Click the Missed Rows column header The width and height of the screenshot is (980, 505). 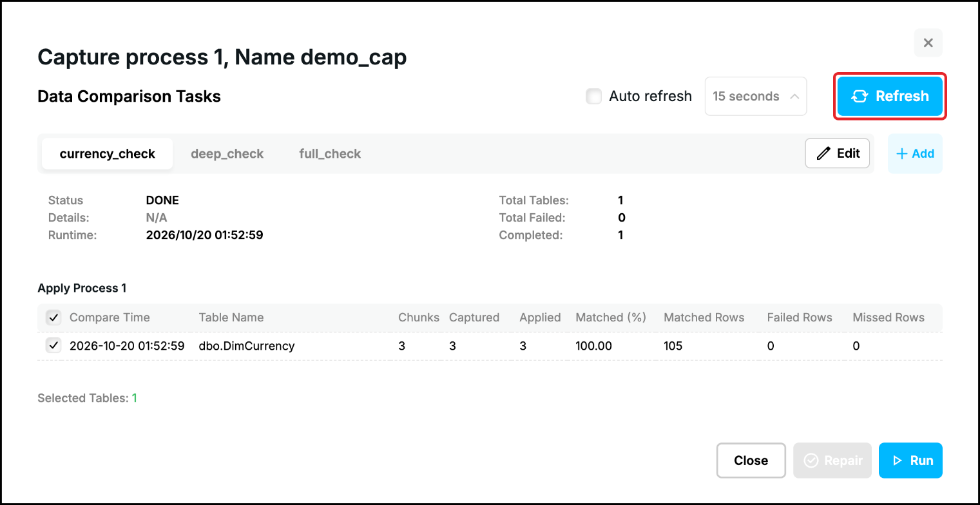[889, 318]
